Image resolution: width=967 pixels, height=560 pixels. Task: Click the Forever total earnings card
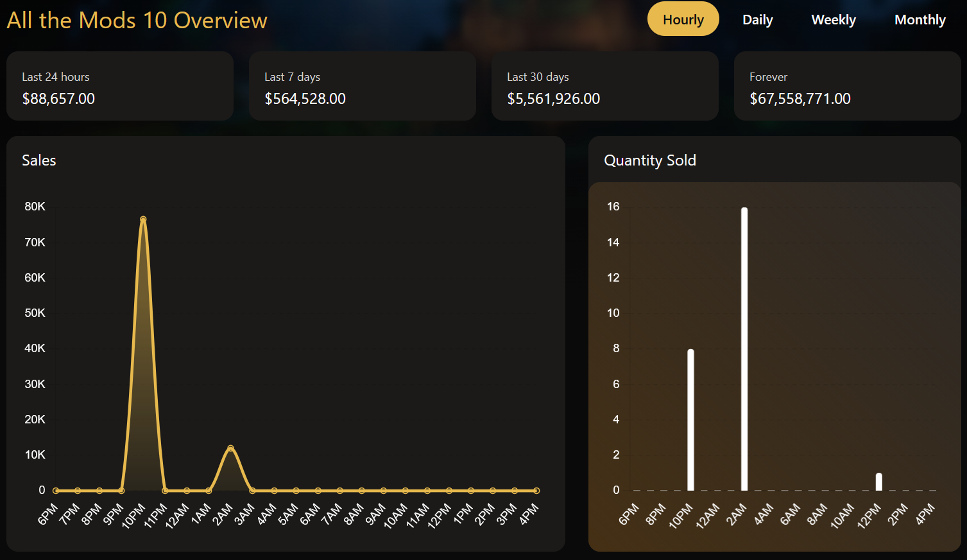pos(846,86)
